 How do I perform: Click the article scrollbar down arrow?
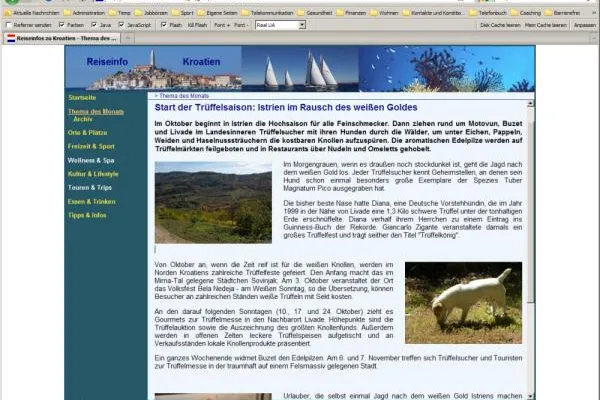[530, 397]
